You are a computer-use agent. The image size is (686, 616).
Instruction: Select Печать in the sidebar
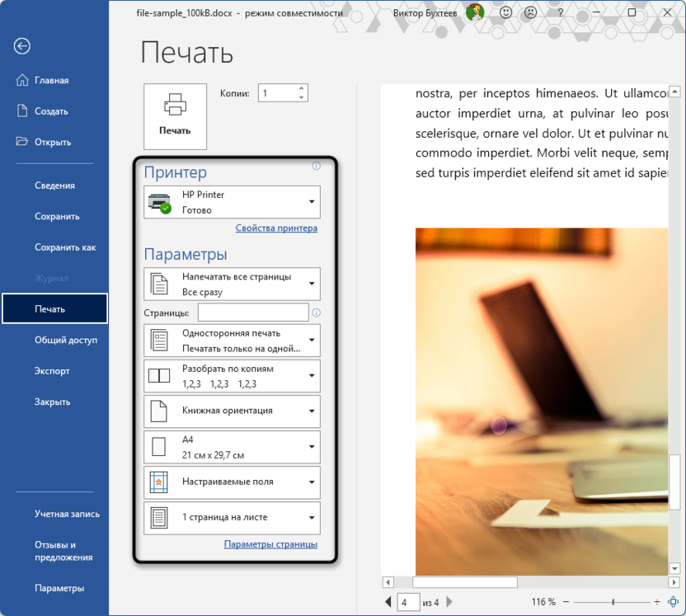click(x=54, y=309)
